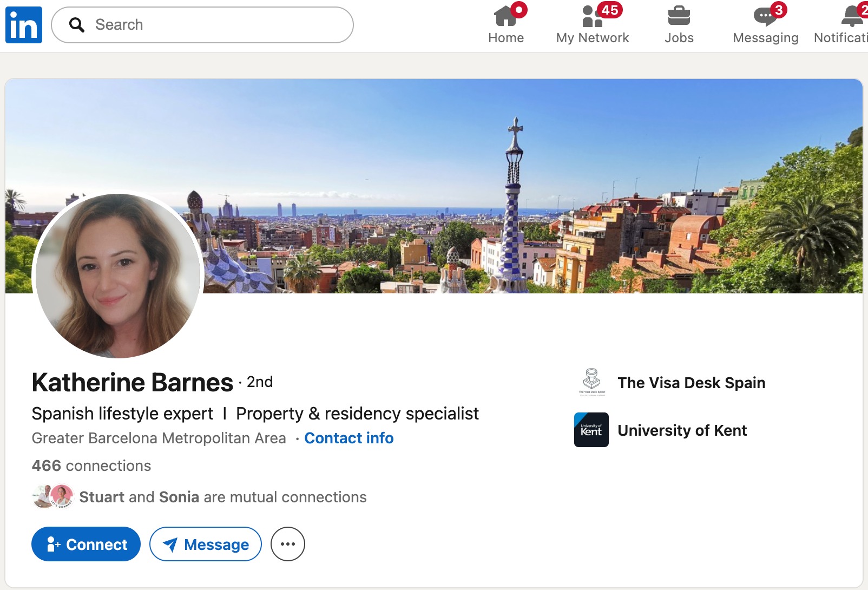This screenshot has width=868, height=590.
Task: Go to the Jobs briefcase icon
Action: point(679,17)
